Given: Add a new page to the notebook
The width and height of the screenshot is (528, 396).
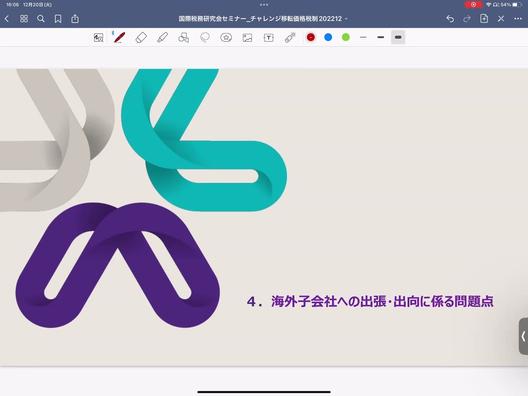Looking at the screenshot, I should click(x=484, y=19).
